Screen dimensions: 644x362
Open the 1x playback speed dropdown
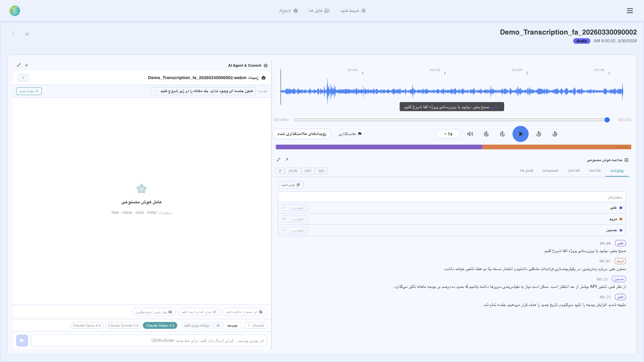448,134
